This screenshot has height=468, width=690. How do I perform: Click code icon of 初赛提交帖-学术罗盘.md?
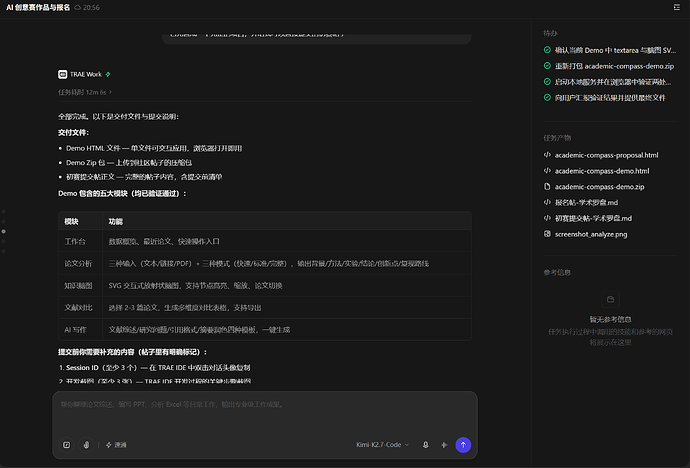[547, 218]
